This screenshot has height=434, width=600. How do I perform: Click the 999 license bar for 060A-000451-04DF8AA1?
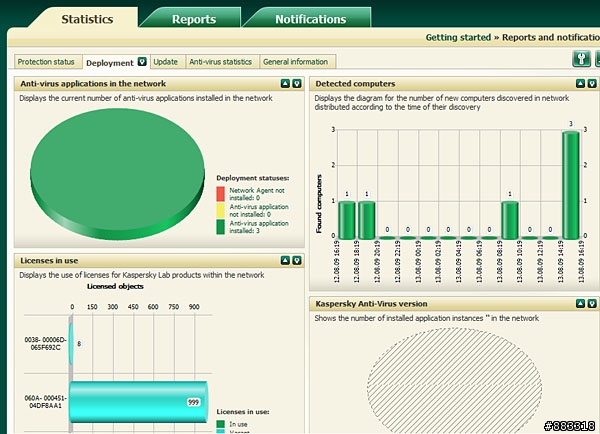[x=139, y=402]
